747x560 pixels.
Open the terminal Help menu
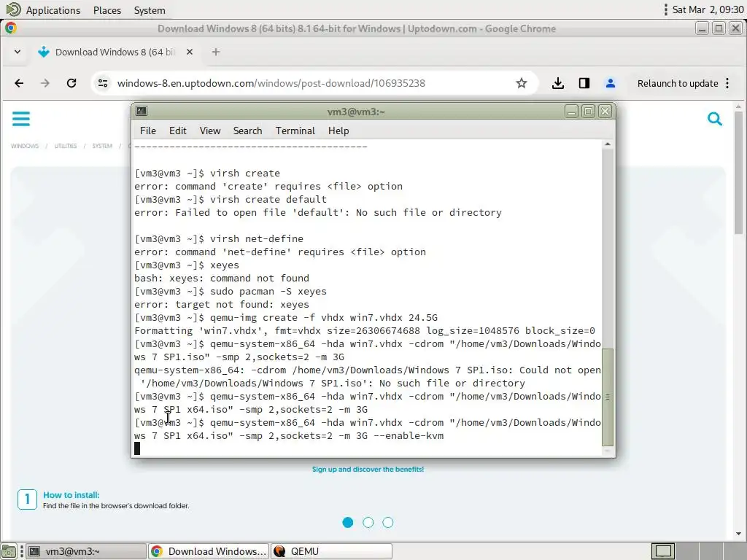click(338, 131)
